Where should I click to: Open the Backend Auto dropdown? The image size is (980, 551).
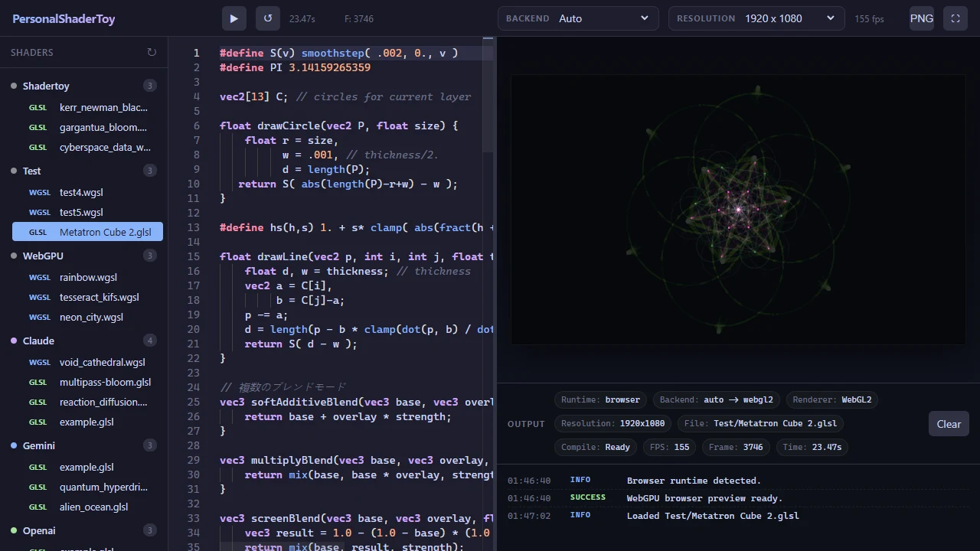[578, 18]
